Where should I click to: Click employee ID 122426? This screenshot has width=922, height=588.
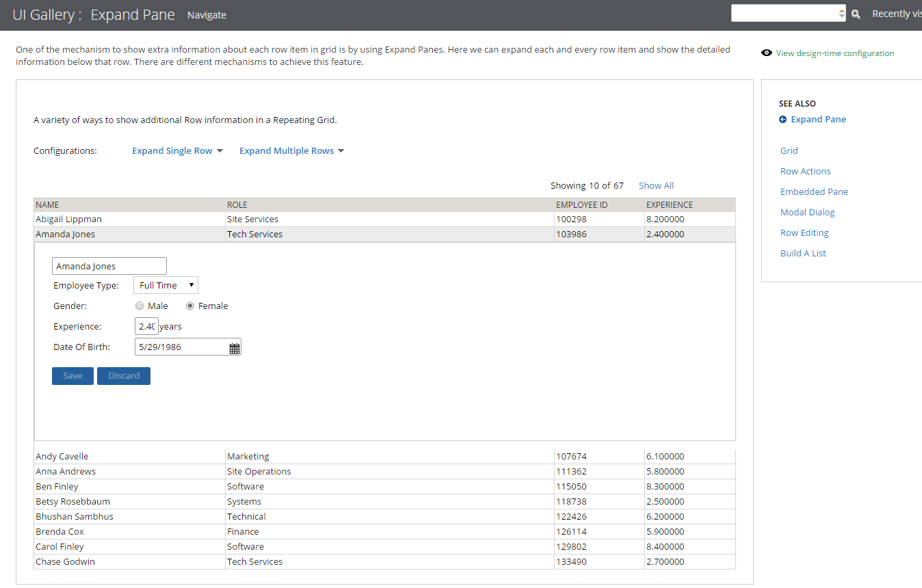point(571,517)
